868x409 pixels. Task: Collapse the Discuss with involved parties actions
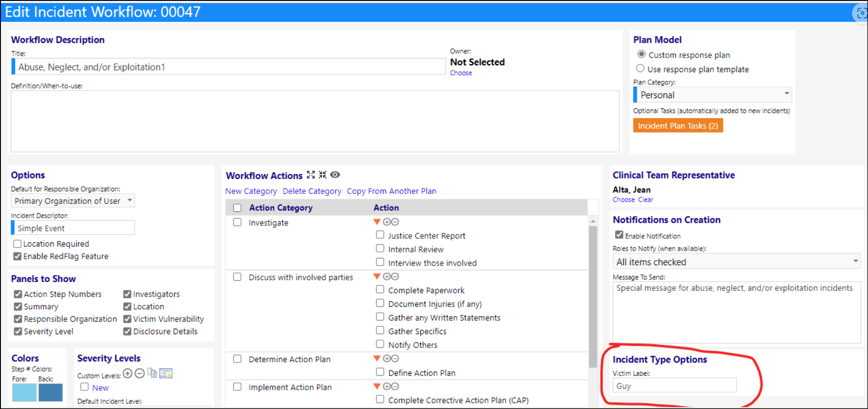coord(377,277)
